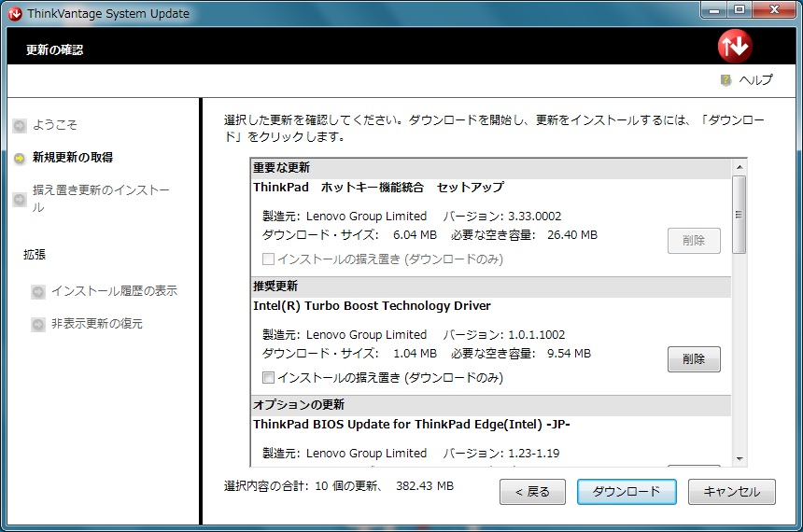
Task: Click 削除 button for Intel Turbo Boost Driver
Action: pos(694,359)
